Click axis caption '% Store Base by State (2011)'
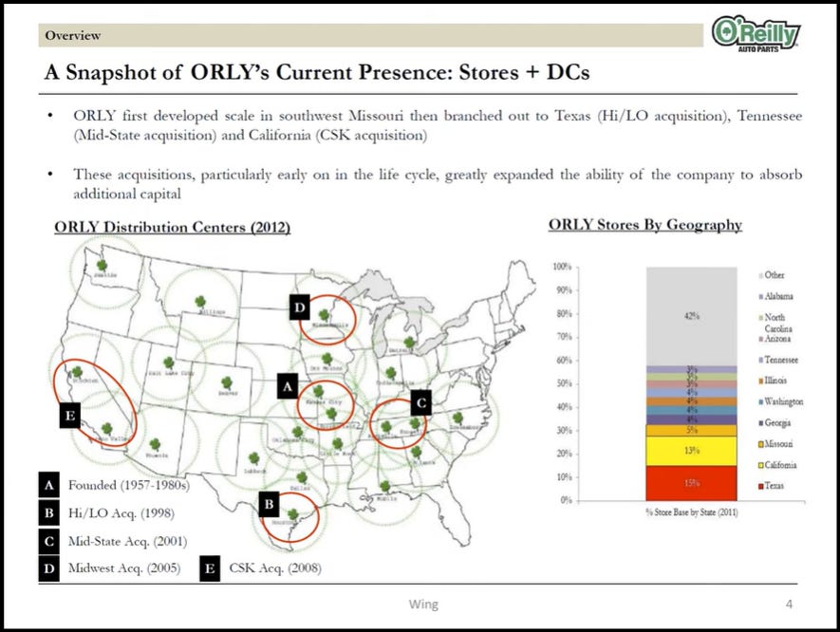 point(692,512)
